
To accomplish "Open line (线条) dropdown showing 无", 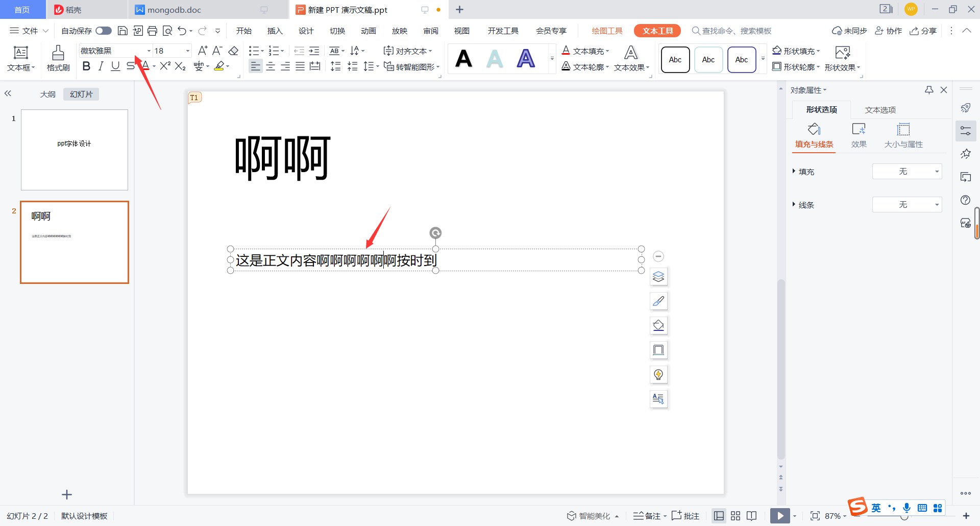I will click(907, 205).
